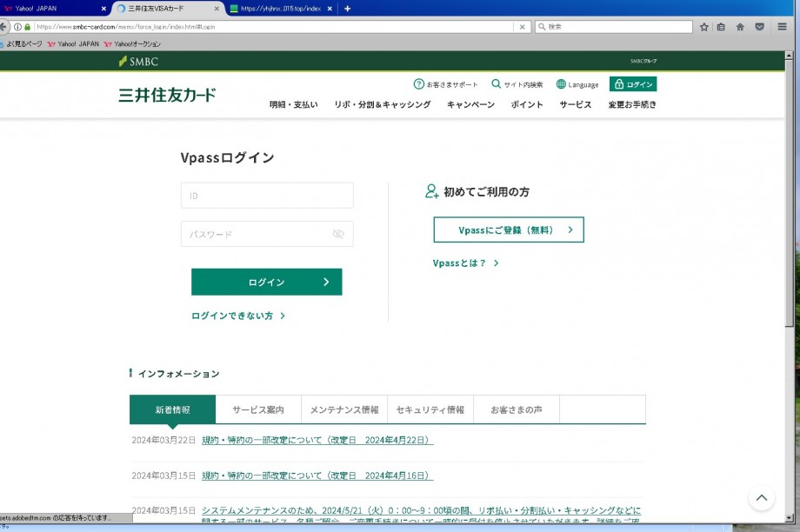Open the browser hamburger menu

[x=782, y=27]
